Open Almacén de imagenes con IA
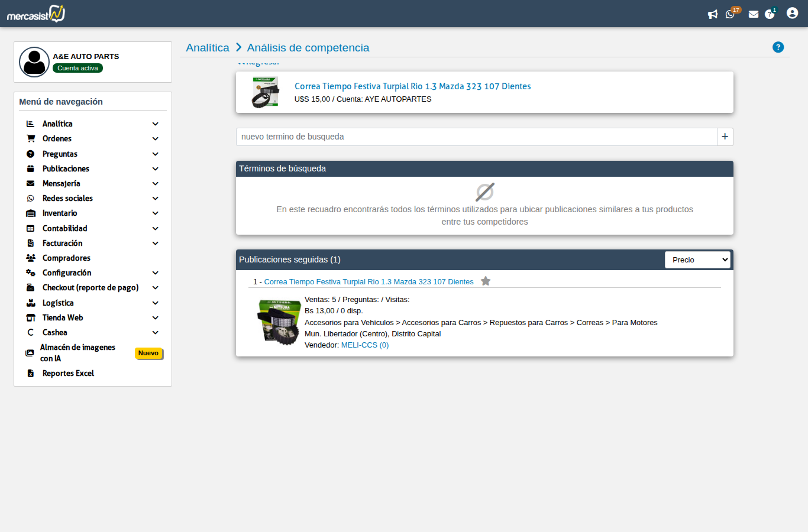808x532 pixels. pyautogui.click(x=77, y=353)
